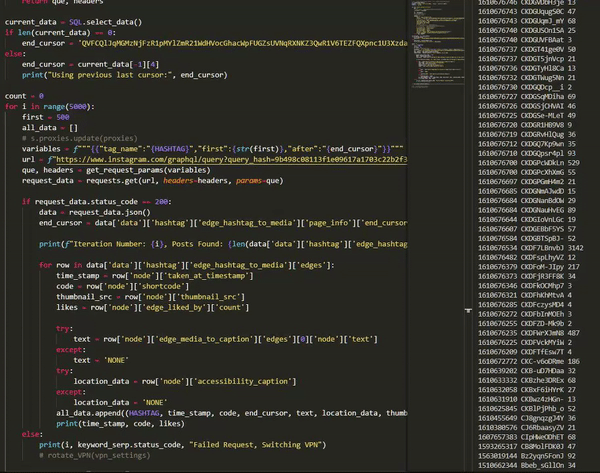Click the "location_data = 'NONE'" line
The width and height of the screenshot is (600, 473).
(120, 403)
